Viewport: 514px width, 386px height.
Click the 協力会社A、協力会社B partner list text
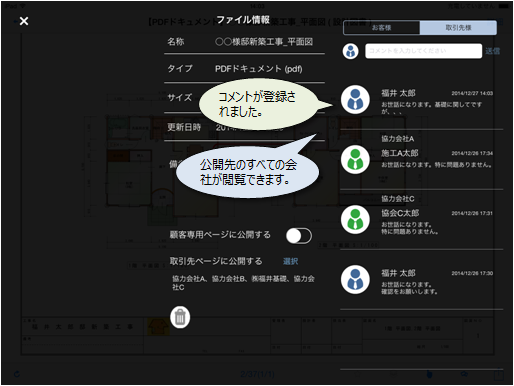(x=243, y=283)
